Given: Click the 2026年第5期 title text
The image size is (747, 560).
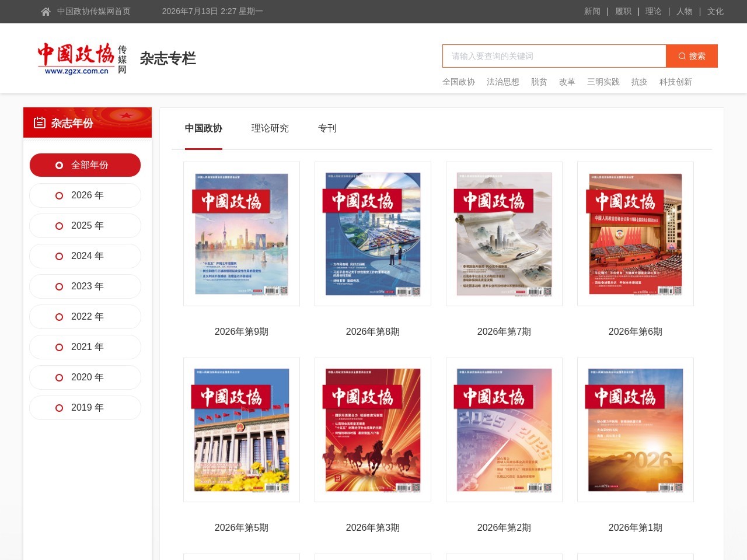Looking at the screenshot, I should click(x=242, y=528).
